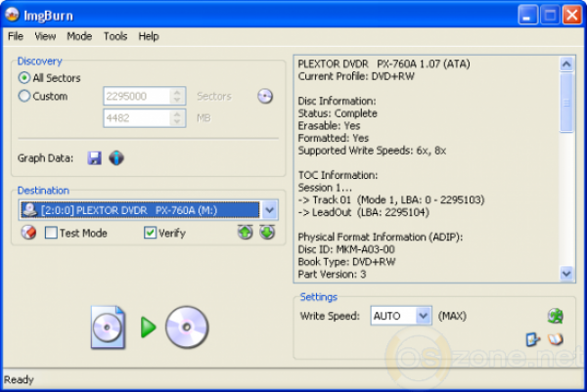The width and height of the screenshot is (587, 392).
Task: Click the erase disc icon beside Test Mode
Action: tap(28, 233)
